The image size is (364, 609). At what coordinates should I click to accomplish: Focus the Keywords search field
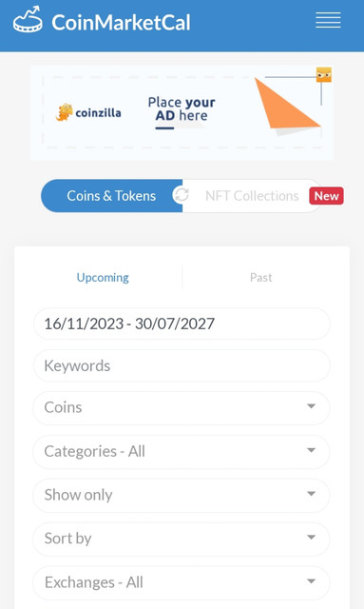tap(182, 365)
